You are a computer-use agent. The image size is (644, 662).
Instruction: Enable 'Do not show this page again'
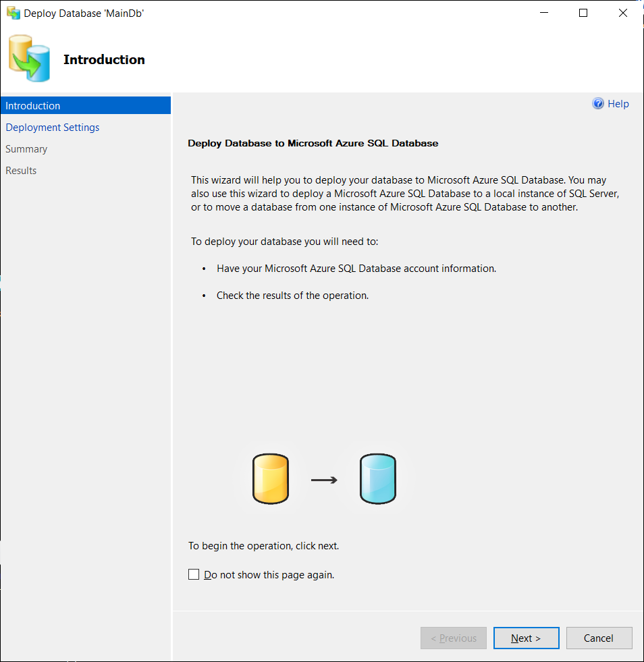point(194,574)
